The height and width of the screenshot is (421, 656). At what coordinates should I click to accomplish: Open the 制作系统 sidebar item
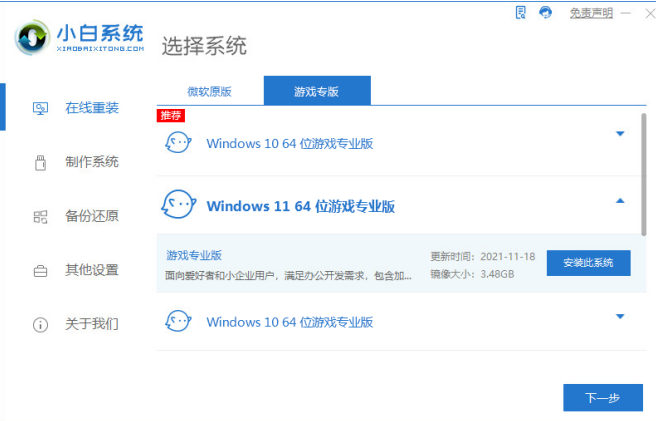[x=92, y=162]
